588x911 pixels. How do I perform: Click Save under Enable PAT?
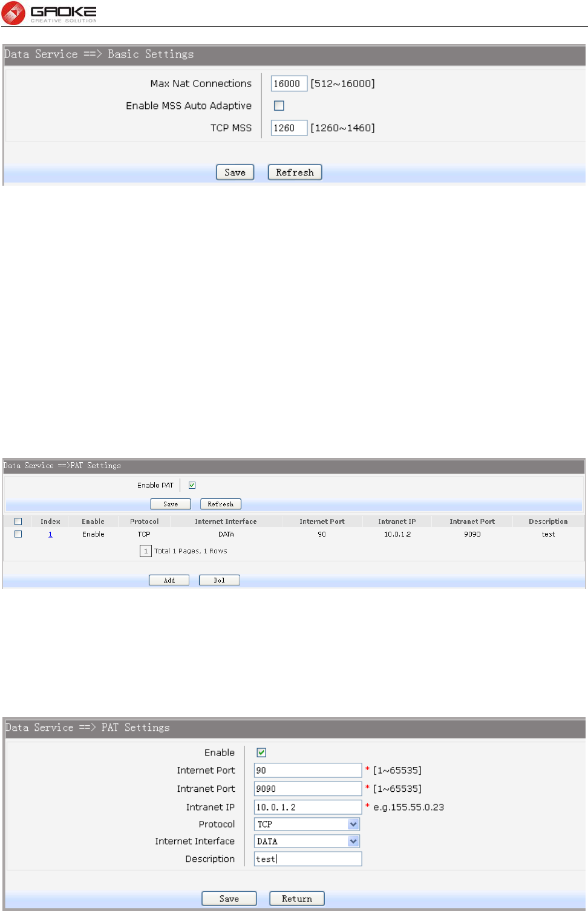click(x=171, y=504)
